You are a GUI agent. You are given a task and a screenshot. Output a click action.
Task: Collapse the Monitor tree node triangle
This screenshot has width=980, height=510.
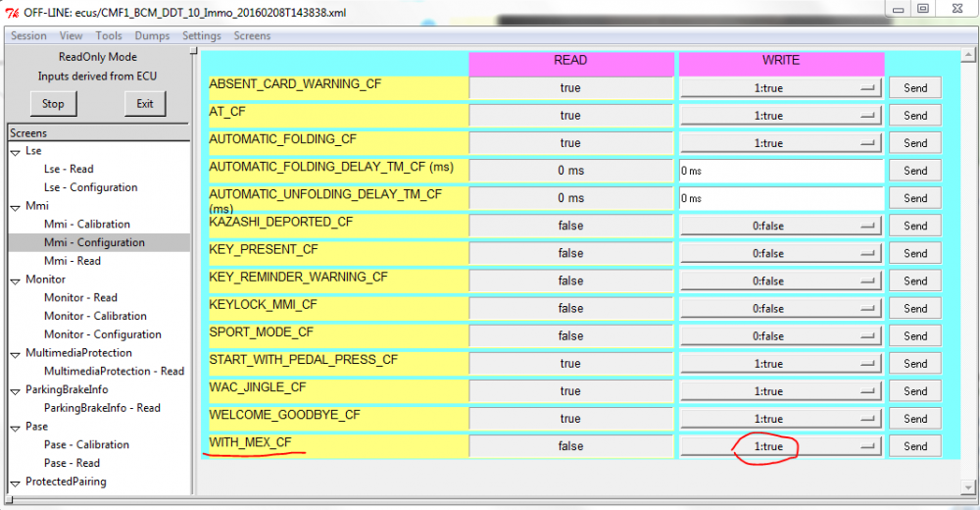(15, 280)
